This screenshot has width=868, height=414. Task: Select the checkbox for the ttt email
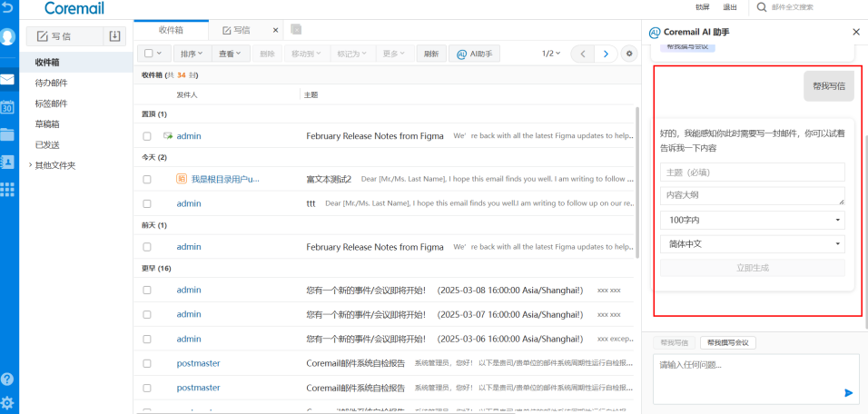pyautogui.click(x=147, y=204)
